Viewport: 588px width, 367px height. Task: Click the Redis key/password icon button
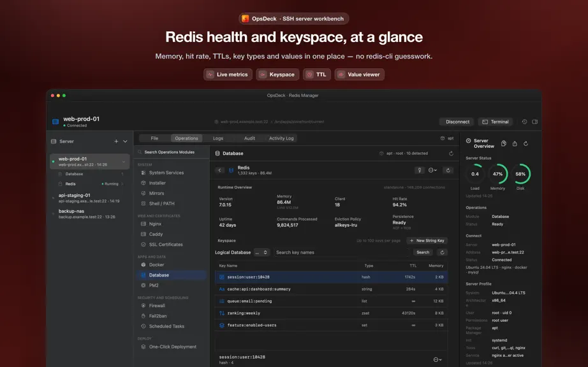(419, 170)
